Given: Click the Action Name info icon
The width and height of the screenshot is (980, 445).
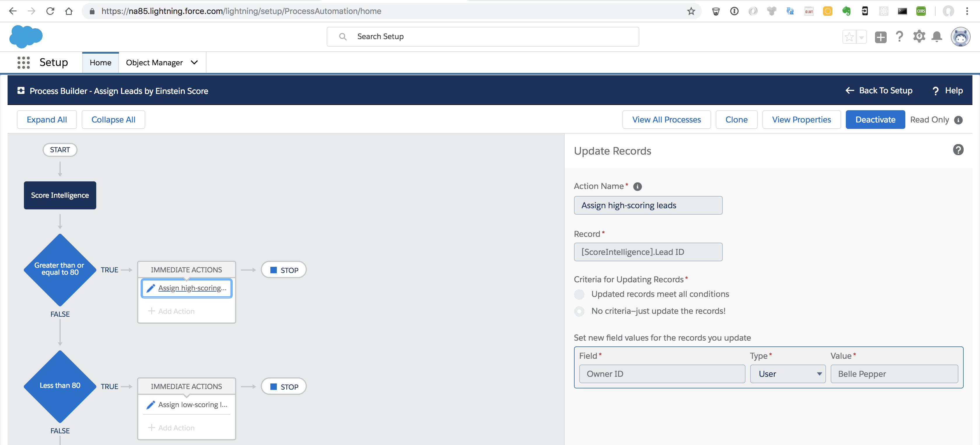Looking at the screenshot, I should (637, 186).
